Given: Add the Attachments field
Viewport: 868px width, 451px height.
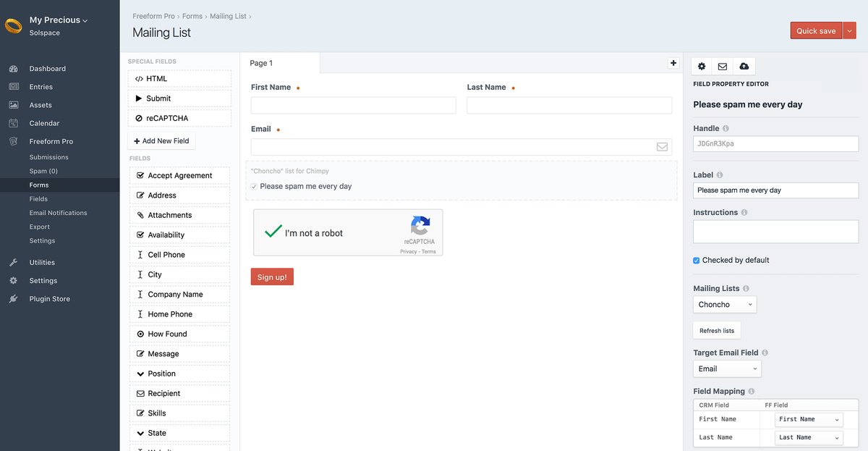Looking at the screenshot, I should click(x=179, y=215).
